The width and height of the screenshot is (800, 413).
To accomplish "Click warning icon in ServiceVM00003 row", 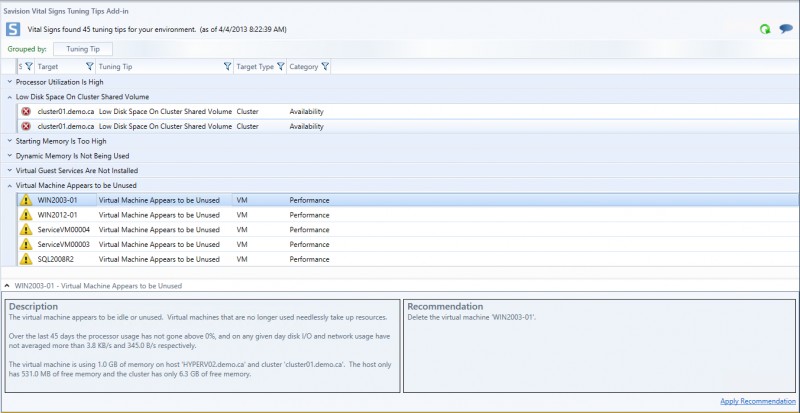I will pos(26,245).
